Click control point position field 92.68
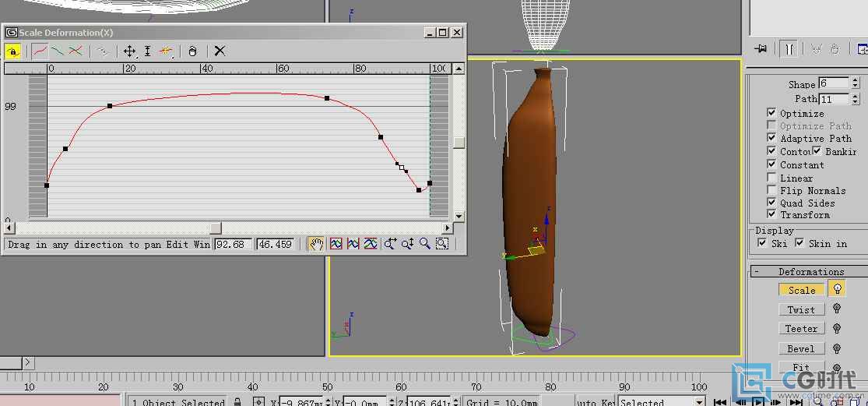This screenshot has height=406, width=868. point(234,244)
